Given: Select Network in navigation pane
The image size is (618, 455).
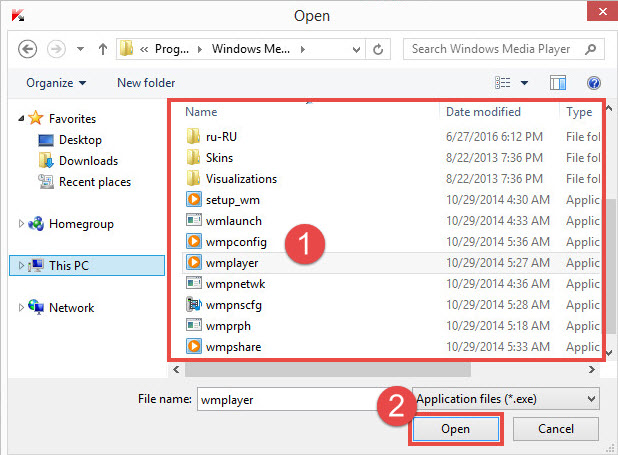Looking at the screenshot, I should (71, 308).
